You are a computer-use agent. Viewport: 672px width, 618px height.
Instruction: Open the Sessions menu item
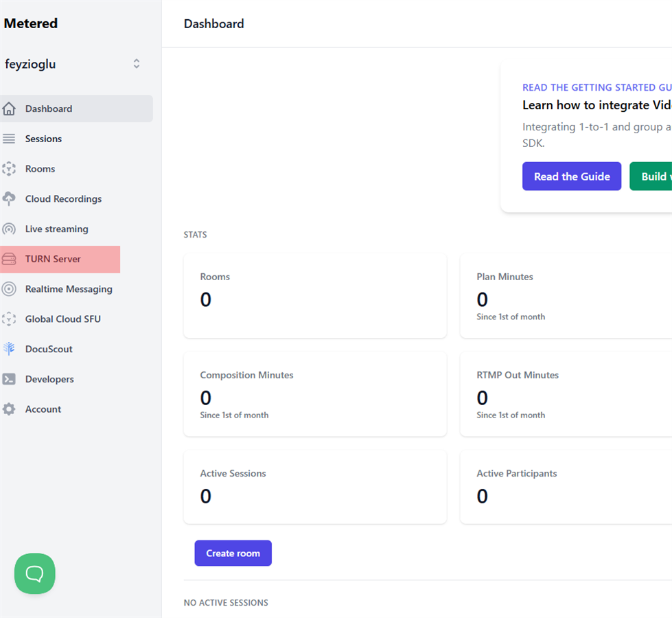(x=43, y=139)
